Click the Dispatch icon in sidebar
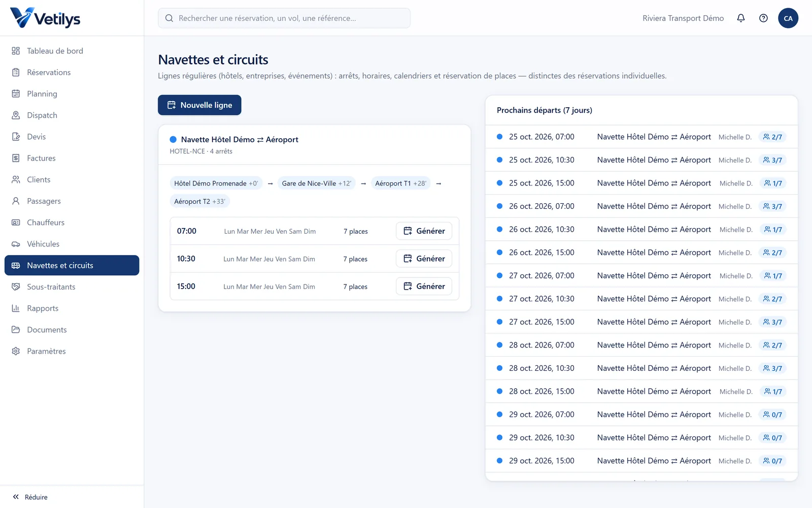Screen dimensions: 812x508 coord(16,115)
